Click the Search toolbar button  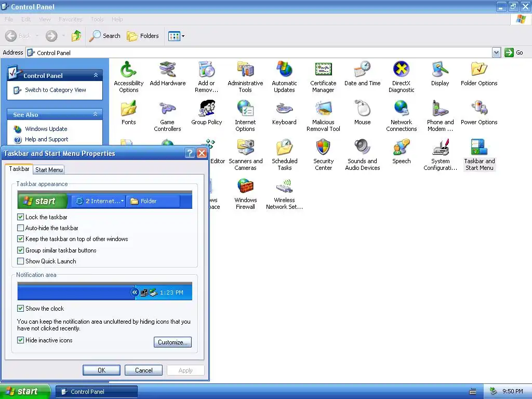[105, 36]
